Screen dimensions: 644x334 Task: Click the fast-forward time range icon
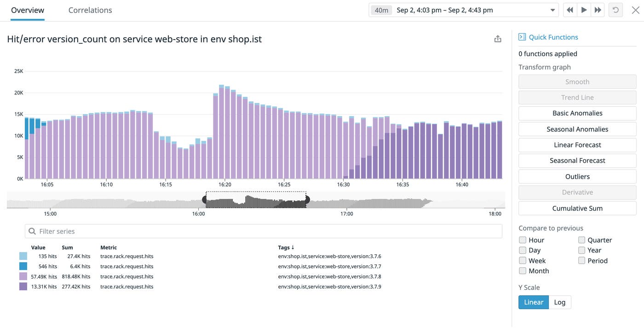click(598, 10)
